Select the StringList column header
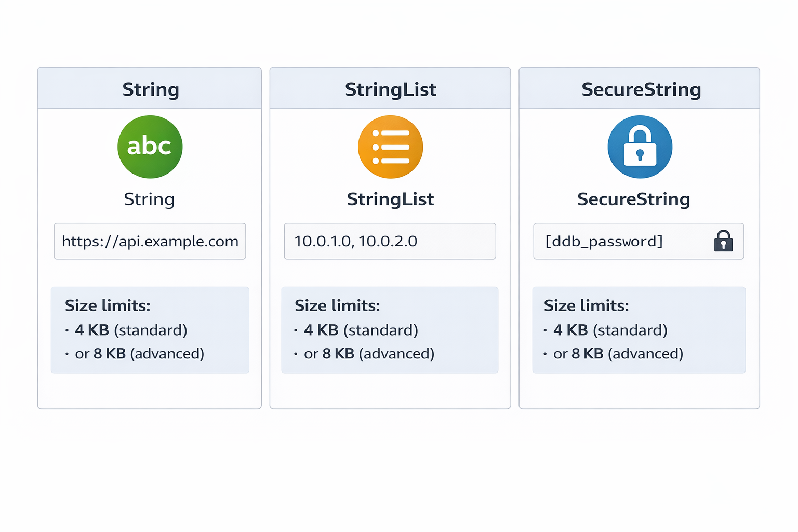 point(390,89)
